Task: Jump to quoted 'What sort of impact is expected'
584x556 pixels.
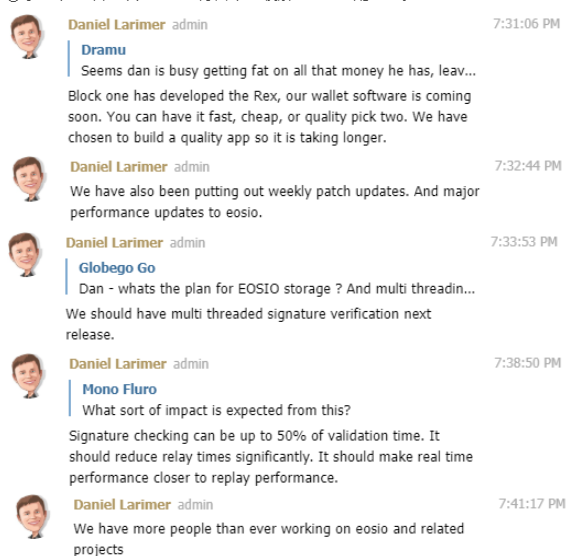Action: tap(216, 410)
